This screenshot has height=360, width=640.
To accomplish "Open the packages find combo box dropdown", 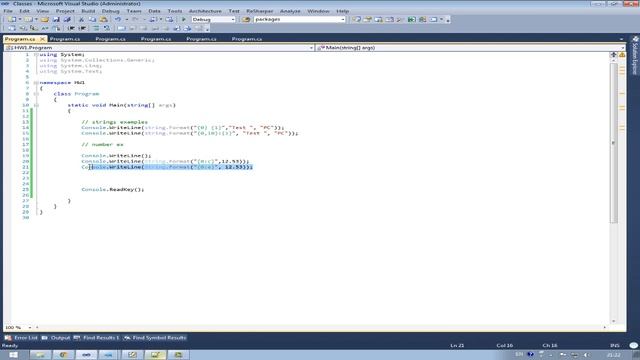I will pyautogui.click(x=342, y=19).
